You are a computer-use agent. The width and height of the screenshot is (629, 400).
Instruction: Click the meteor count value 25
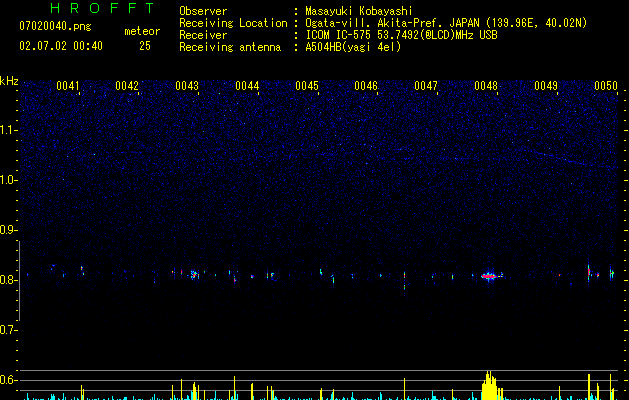[x=145, y=46]
